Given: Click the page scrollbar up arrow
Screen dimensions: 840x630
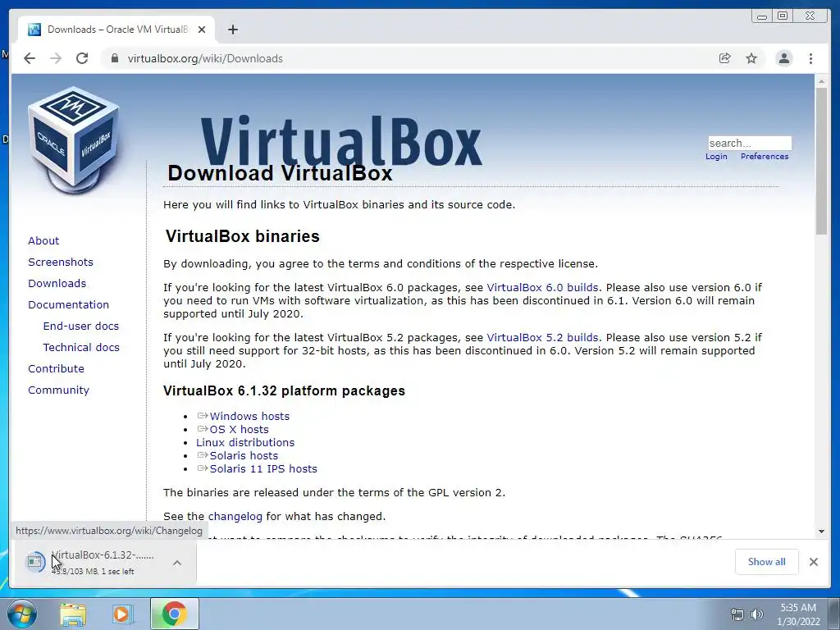Looking at the screenshot, I should pos(821,81).
